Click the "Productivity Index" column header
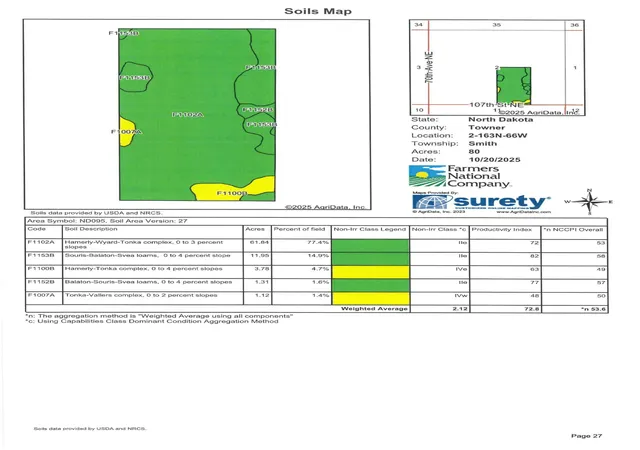The height and width of the screenshot is (450, 640). click(x=502, y=229)
